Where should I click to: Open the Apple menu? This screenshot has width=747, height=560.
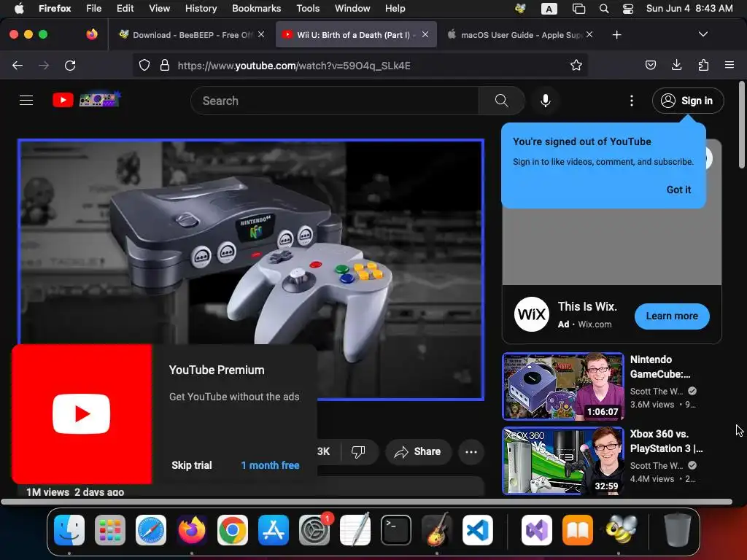19,8
